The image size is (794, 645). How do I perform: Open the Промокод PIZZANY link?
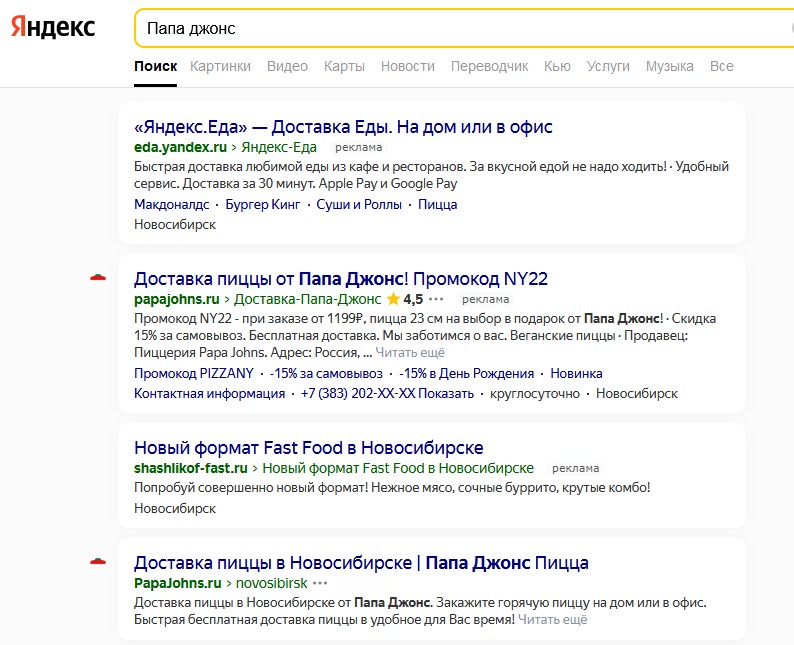[x=194, y=374]
